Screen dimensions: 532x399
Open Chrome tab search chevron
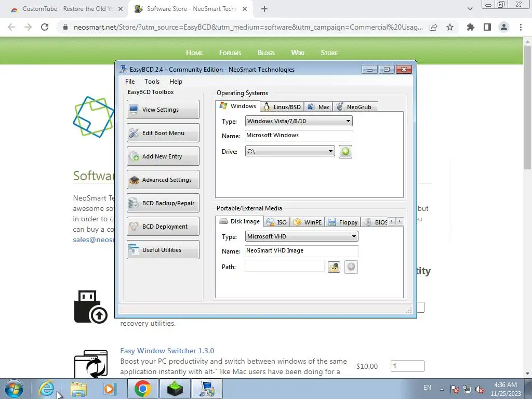click(470, 9)
